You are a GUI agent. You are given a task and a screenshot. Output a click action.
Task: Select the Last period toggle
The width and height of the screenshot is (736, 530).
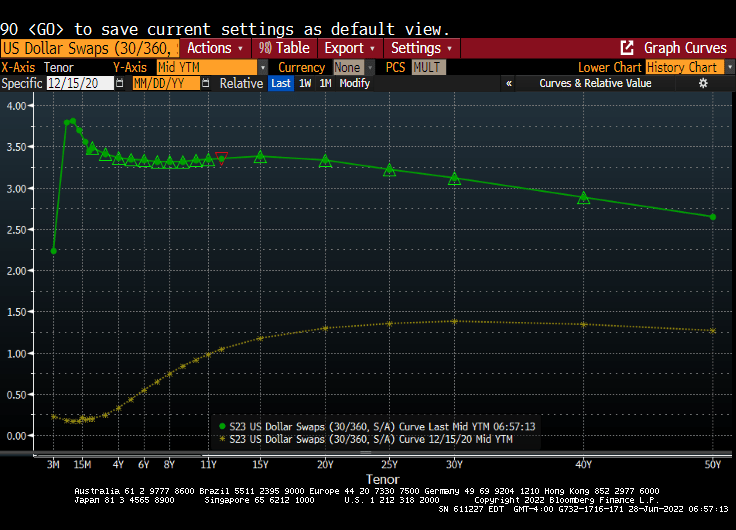(x=281, y=83)
